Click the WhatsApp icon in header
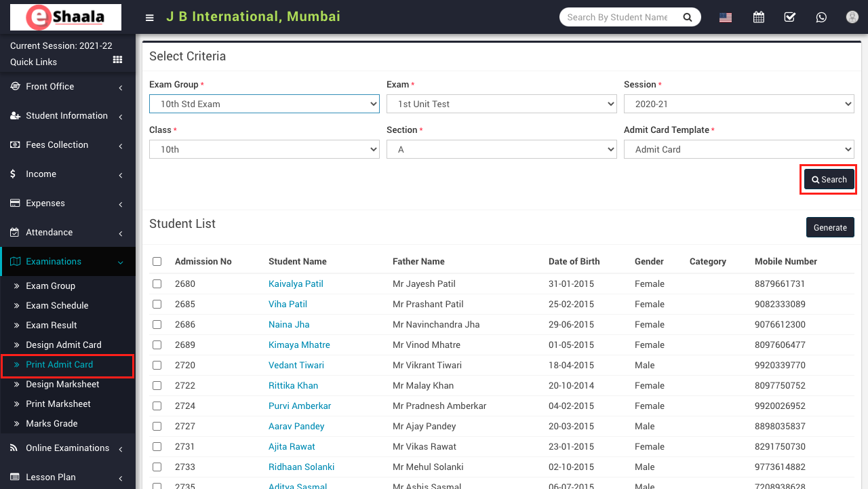The image size is (868, 489). (821, 18)
